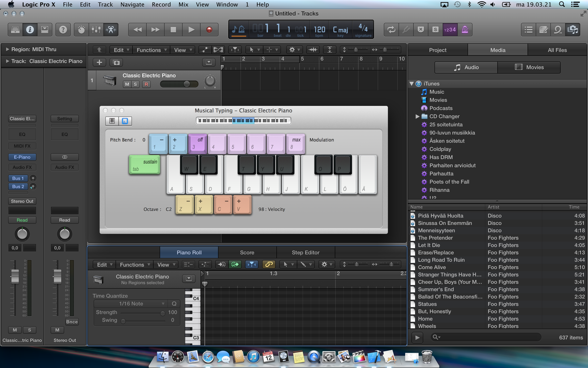
Task: Click the Fast Forward transport button
Action: [x=156, y=30]
